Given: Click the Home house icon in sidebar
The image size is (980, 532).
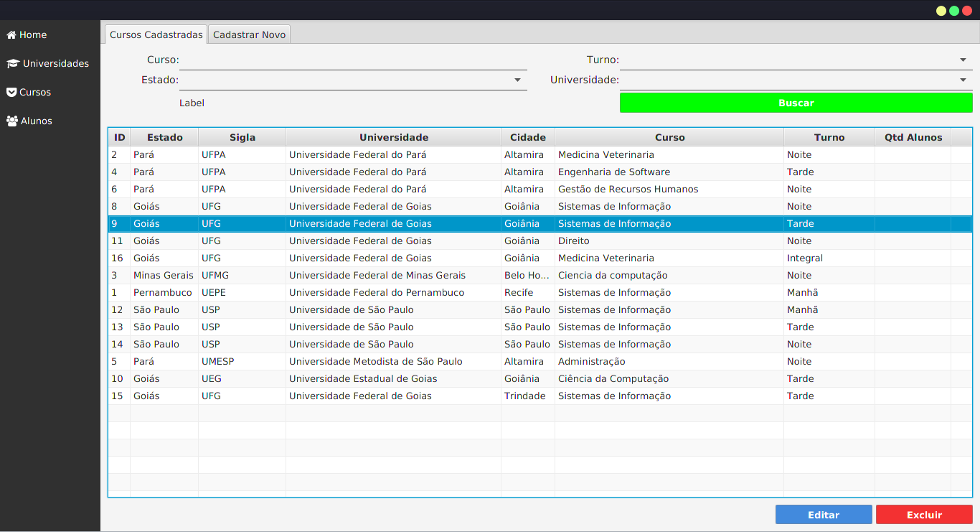Looking at the screenshot, I should (x=11, y=34).
